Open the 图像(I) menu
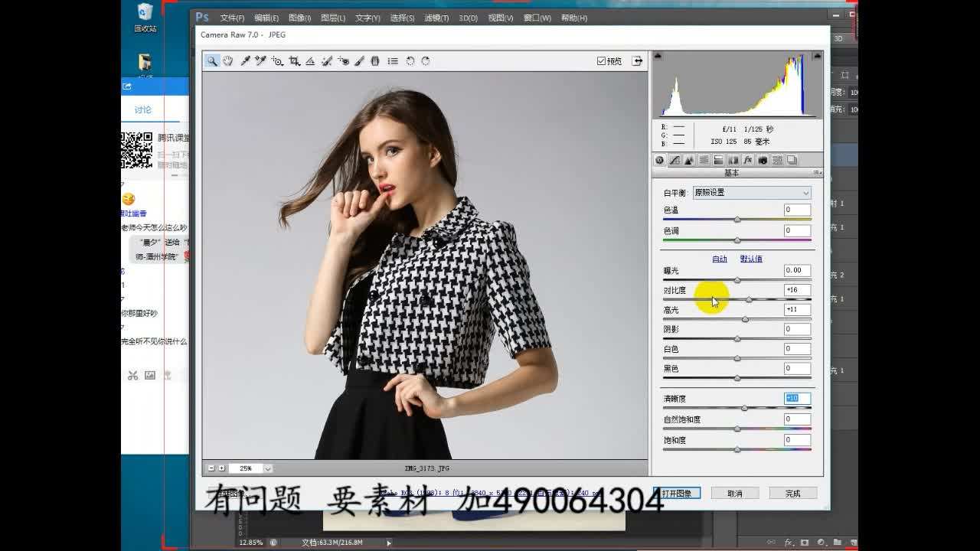Screen dimensions: 980x551 pos(299,18)
